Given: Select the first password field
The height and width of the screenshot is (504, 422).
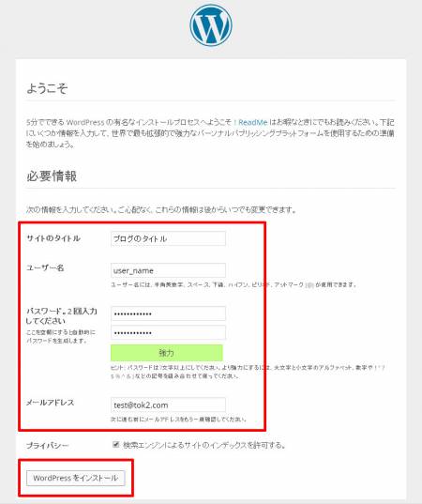Looking at the screenshot, I should [168, 313].
